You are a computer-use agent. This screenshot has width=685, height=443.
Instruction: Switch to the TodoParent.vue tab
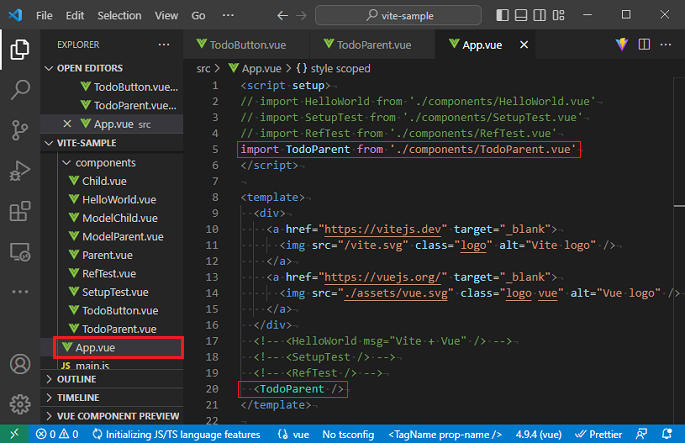(374, 45)
